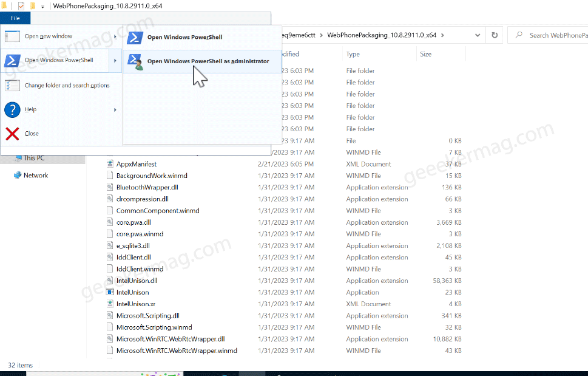Select the Microsoft.Scripting.winmd file name

pyautogui.click(x=154, y=327)
